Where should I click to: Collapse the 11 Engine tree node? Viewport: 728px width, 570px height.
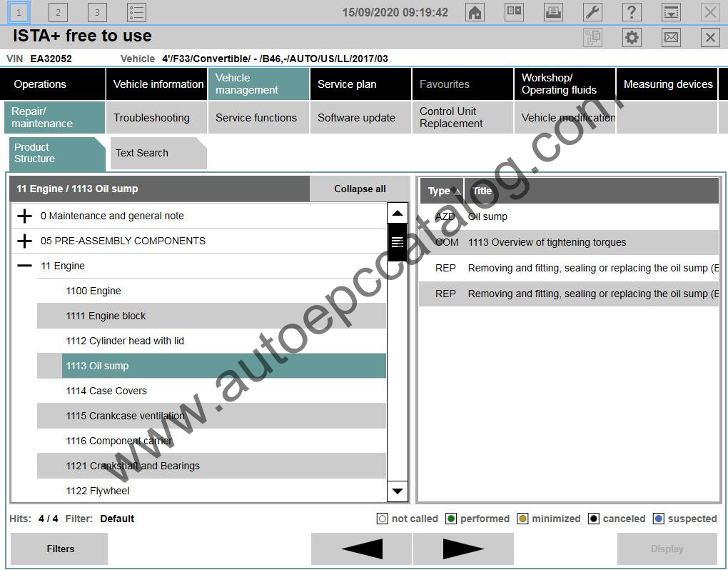[x=25, y=266]
